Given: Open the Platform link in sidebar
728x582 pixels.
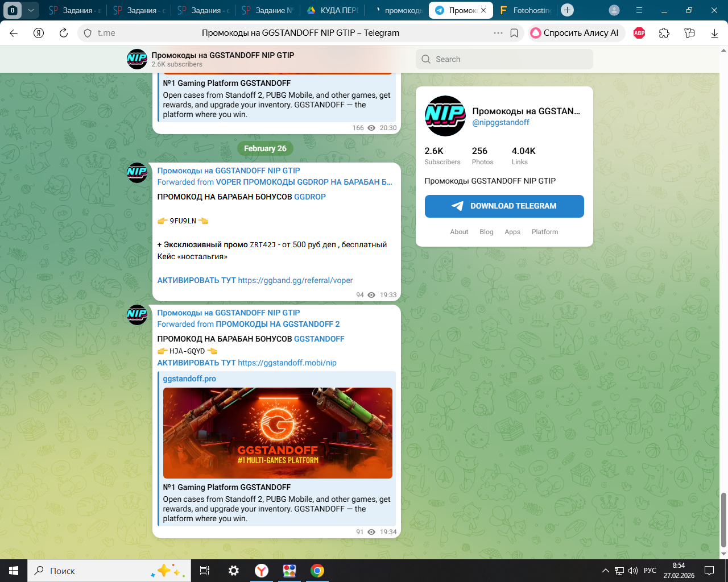Looking at the screenshot, I should point(545,232).
